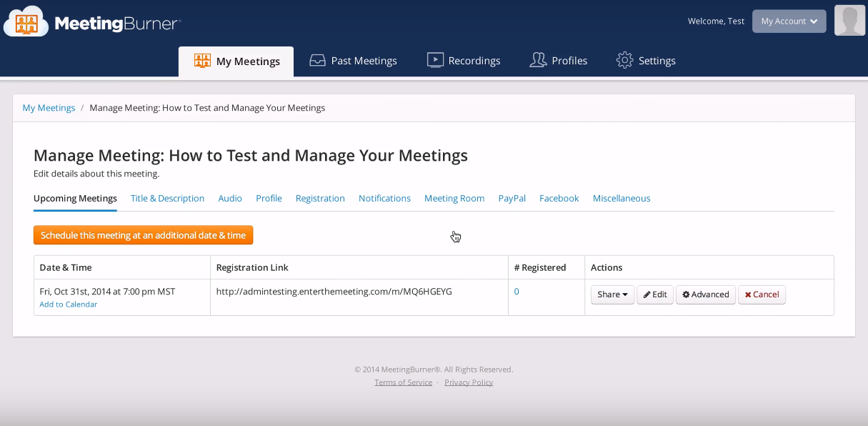Switch to Title & Description tab
Image resolution: width=868 pixels, height=426 pixels.
(167, 199)
